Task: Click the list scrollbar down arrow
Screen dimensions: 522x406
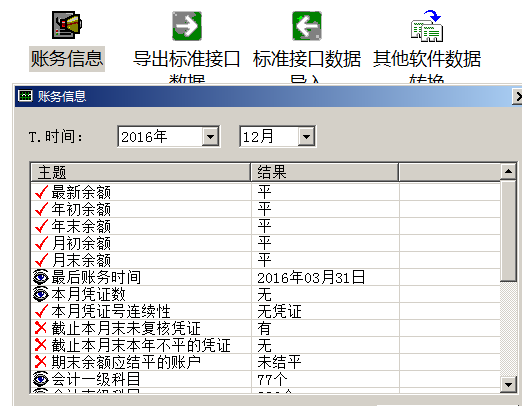Action: (508, 385)
